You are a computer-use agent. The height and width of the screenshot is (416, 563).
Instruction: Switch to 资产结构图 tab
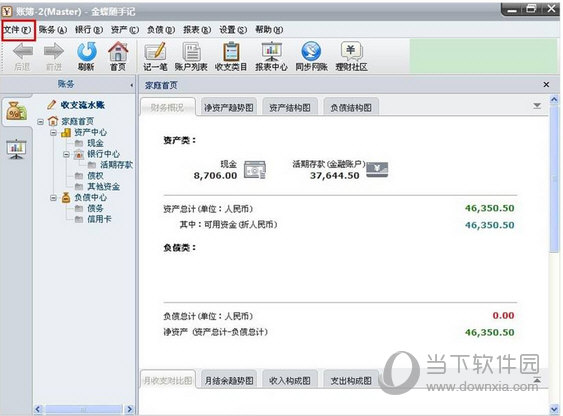click(290, 107)
